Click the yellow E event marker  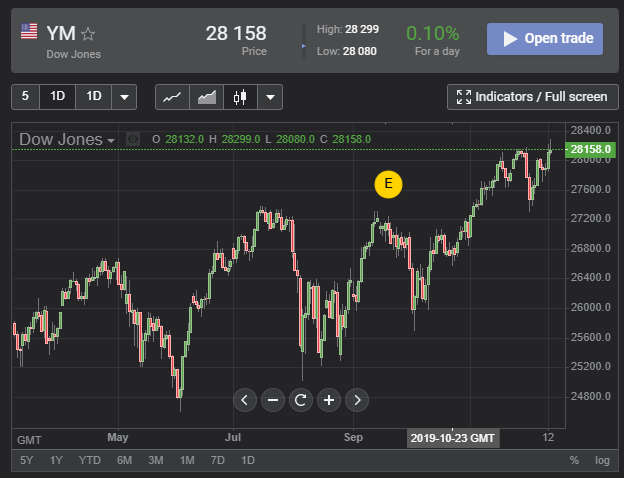(388, 184)
